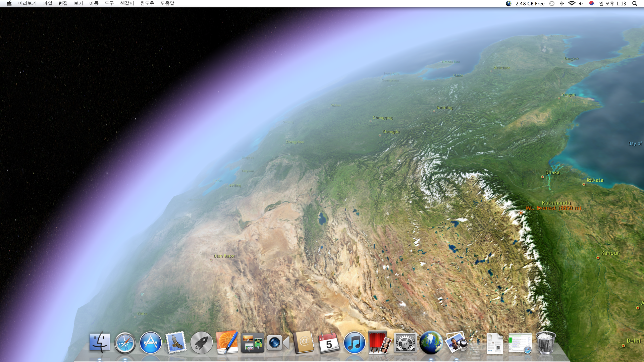644x362 pixels.
Task: Open the minimized document in the Dock
Action: pyautogui.click(x=495, y=343)
